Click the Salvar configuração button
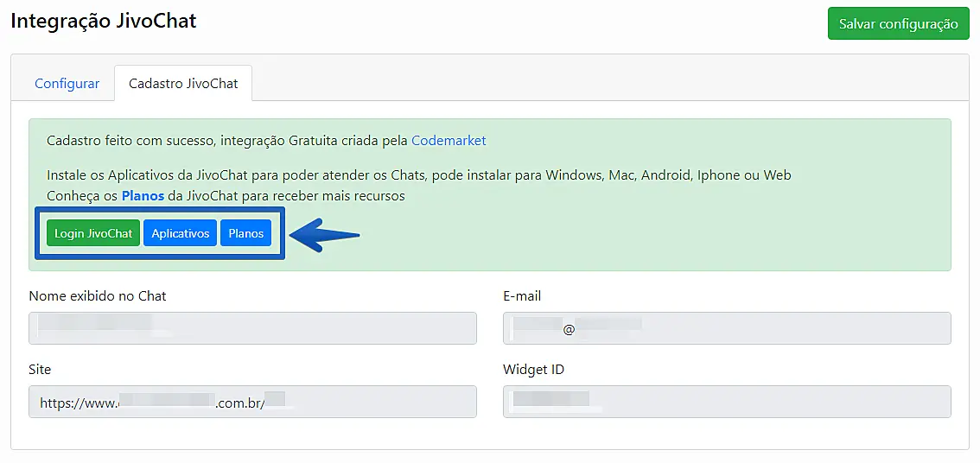Image resolution: width=980 pixels, height=463 pixels. click(898, 23)
